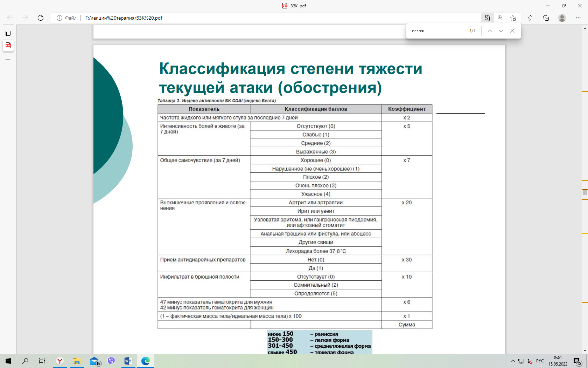The image size is (588, 368).
Task: Click the cell 'Определяется (5)'
Action: (x=316, y=293)
